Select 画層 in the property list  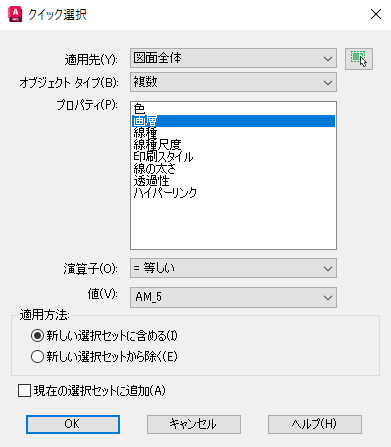(x=233, y=121)
